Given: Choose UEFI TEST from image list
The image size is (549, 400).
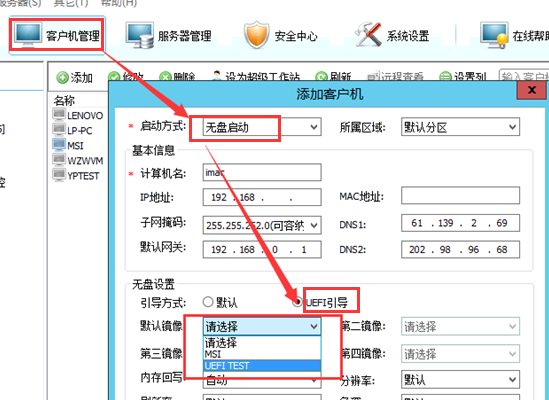Looking at the screenshot, I should point(262,365).
